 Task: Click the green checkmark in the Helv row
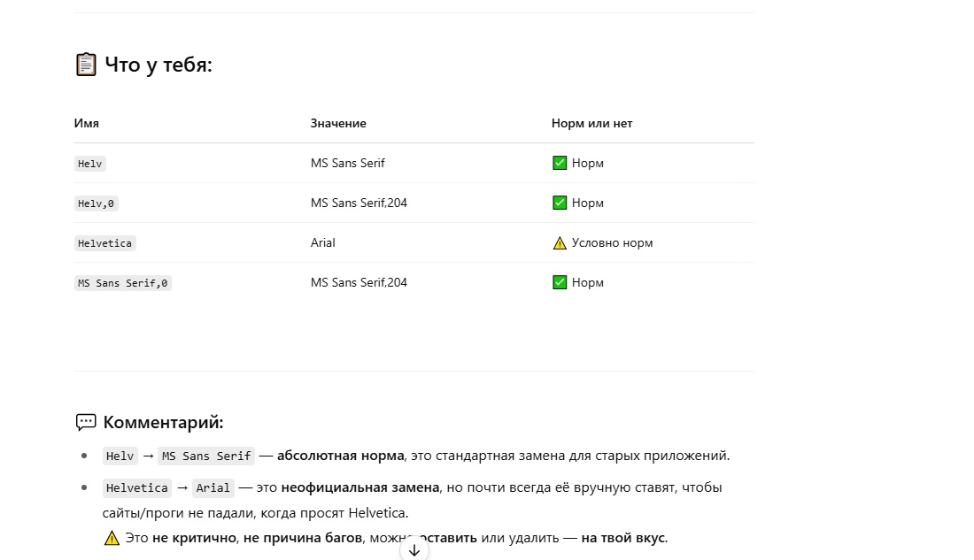click(560, 163)
